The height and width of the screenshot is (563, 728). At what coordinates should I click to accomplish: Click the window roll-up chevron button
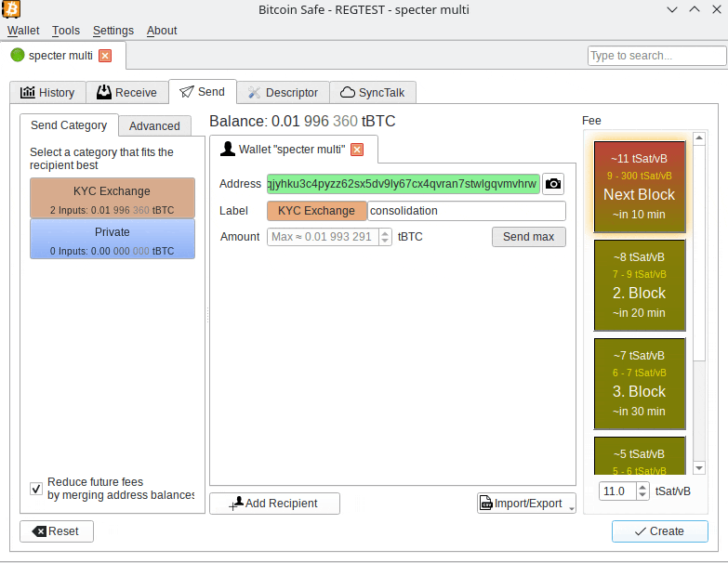tap(695, 9)
